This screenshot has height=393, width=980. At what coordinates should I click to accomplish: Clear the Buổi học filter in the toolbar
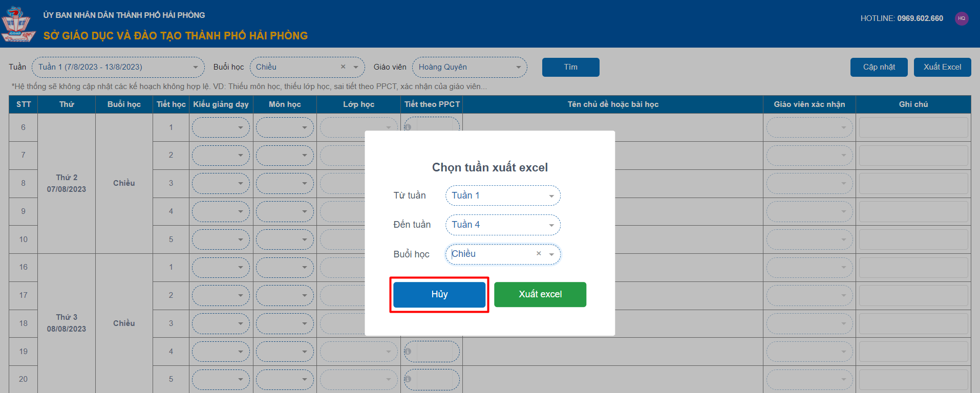click(x=343, y=67)
